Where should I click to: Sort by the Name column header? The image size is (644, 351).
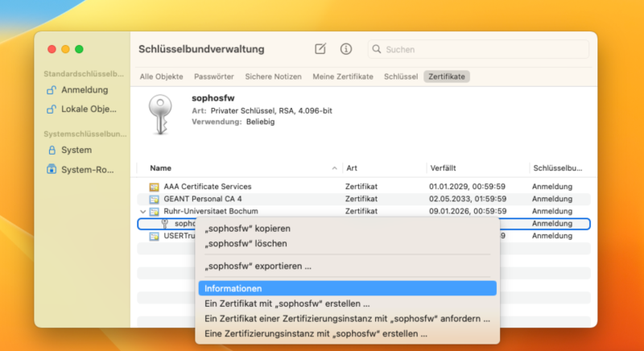tap(160, 168)
